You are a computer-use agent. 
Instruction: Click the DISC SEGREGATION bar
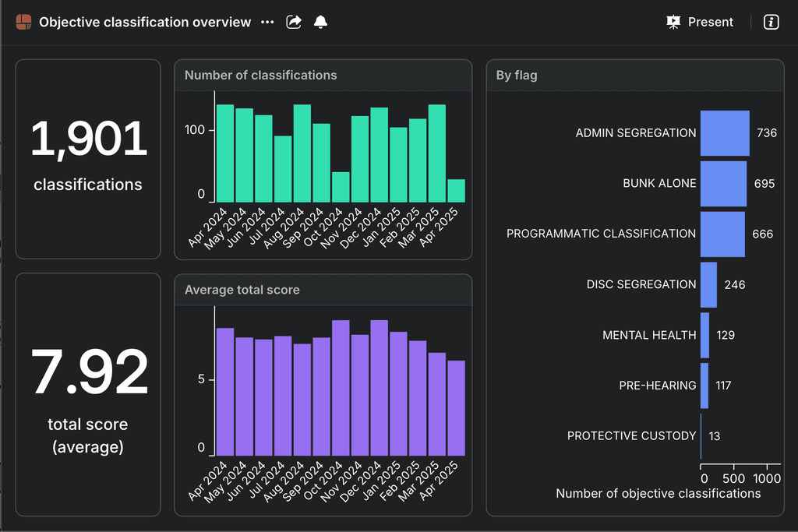coord(708,284)
